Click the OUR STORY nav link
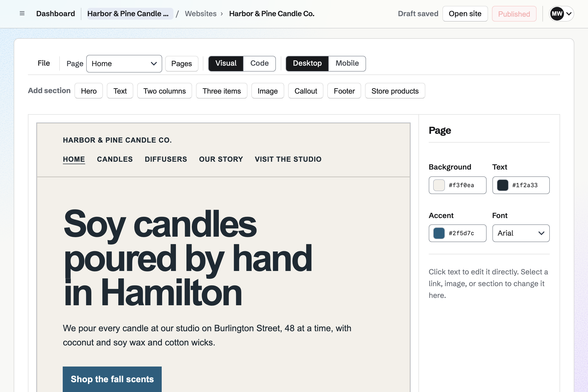Image resolution: width=588 pixels, height=392 pixels. point(221,159)
